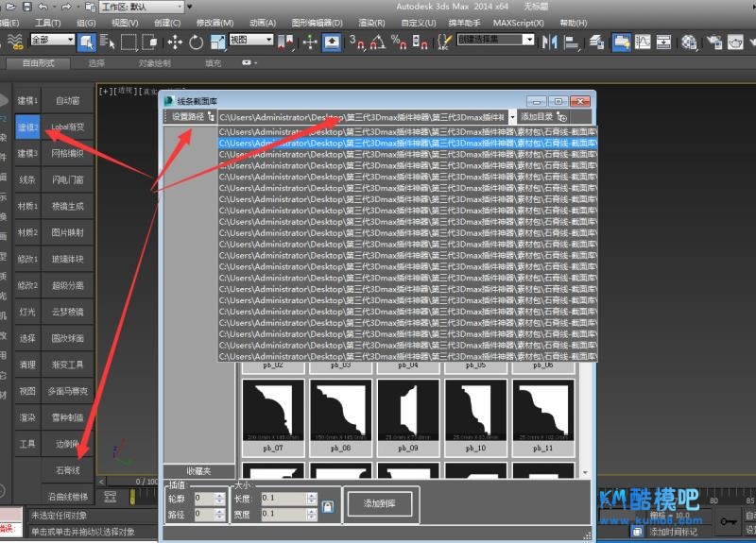
Task: Click the Select Object tool
Action: coord(86,42)
